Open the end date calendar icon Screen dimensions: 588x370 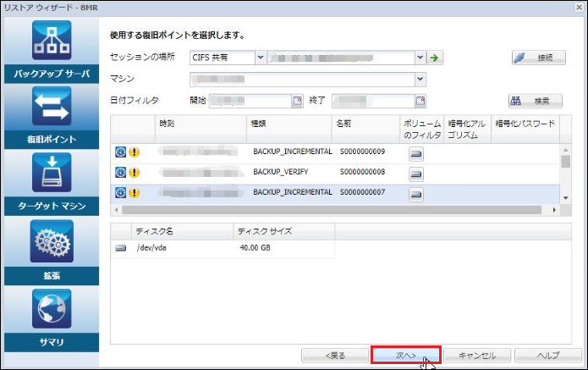tap(420, 101)
